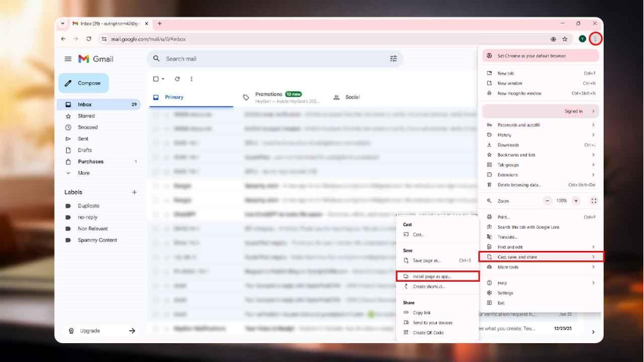The height and width of the screenshot is (362, 644).
Task: Create new label with plus icon
Action: tap(135, 192)
